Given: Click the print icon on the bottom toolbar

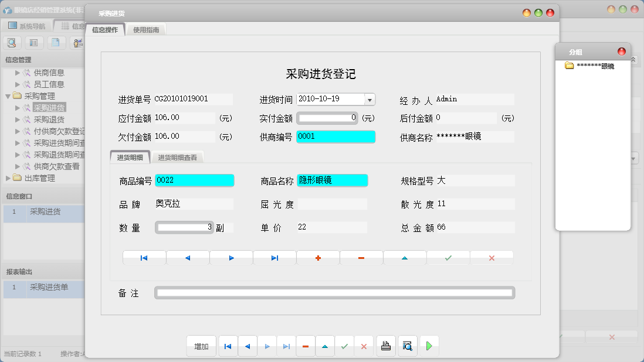Looking at the screenshot, I should tap(386, 346).
